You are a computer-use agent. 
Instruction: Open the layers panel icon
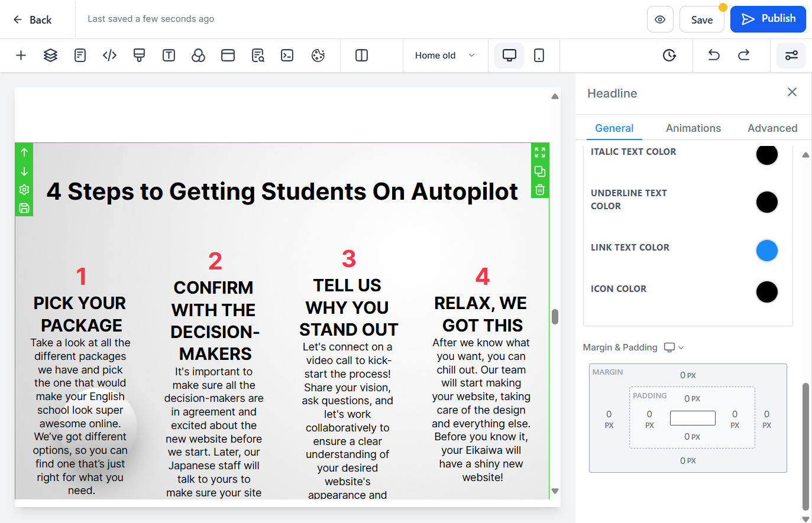pos(51,56)
